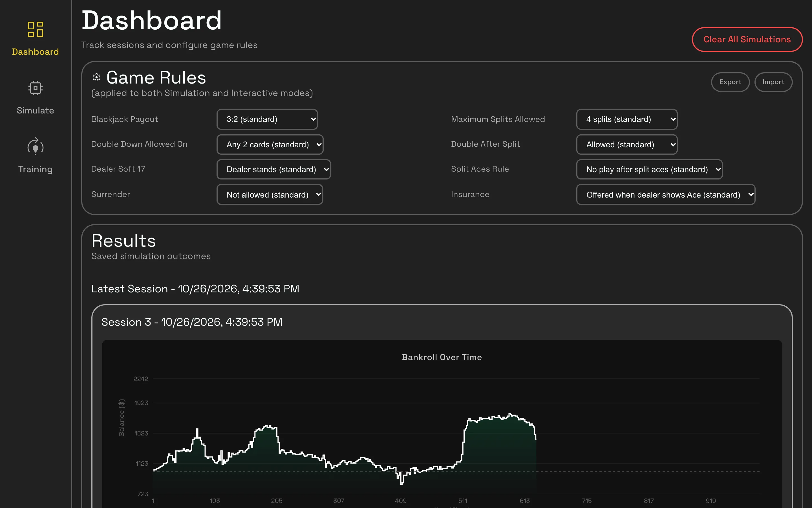Open the Dashboard menu label

click(35, 52)
